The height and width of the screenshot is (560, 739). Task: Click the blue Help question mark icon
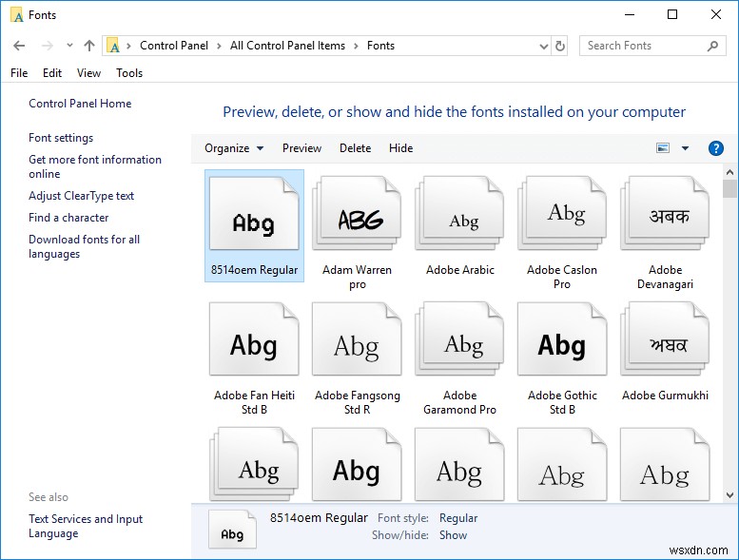click(x=716, y=148)
